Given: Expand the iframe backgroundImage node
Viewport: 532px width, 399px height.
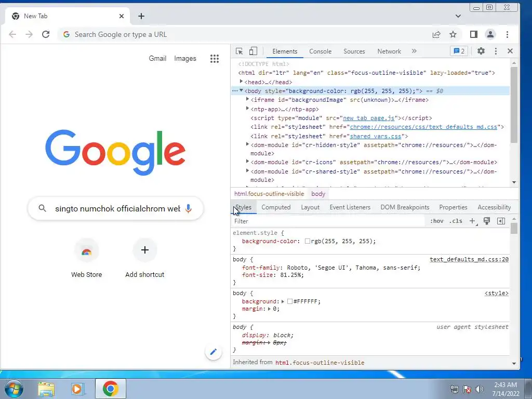Looking at the screenshot, I should [x=247, y=99].
